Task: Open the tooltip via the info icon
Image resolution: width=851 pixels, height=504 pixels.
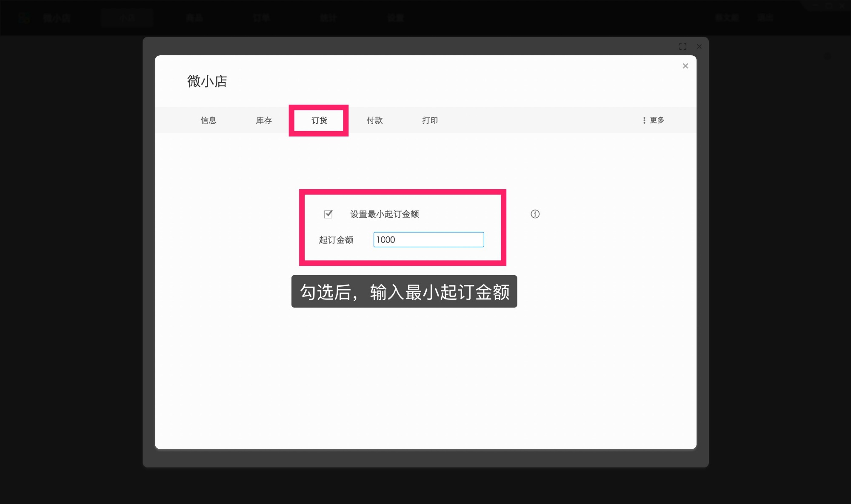Action: click(x=535, y=214)
